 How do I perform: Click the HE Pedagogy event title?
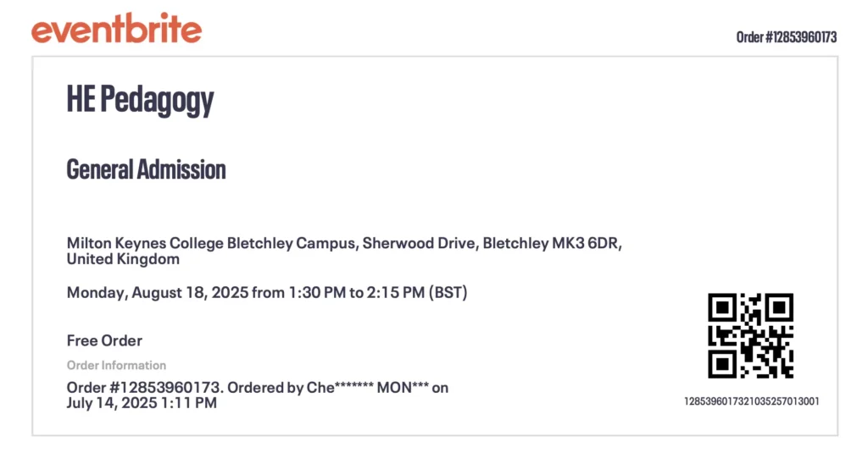tap(140, 100)
